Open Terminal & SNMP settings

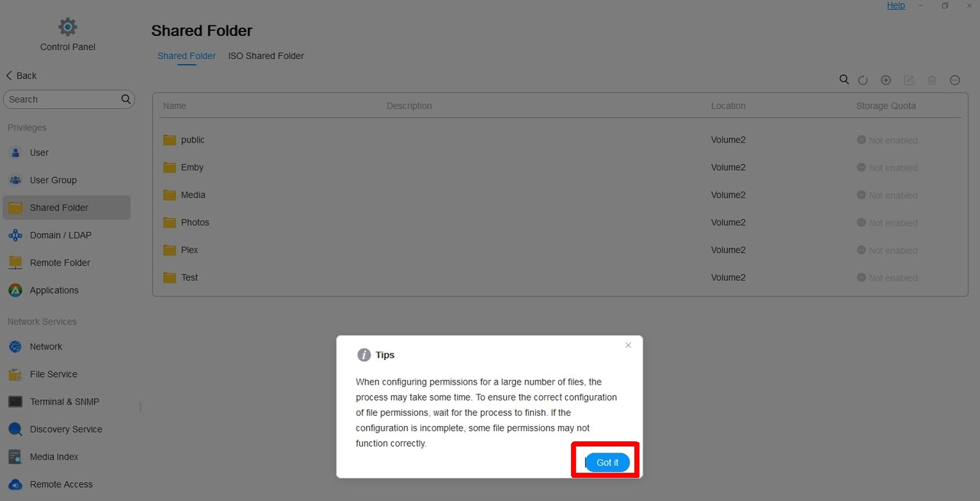pyautogui.click(x=67, y=401)
